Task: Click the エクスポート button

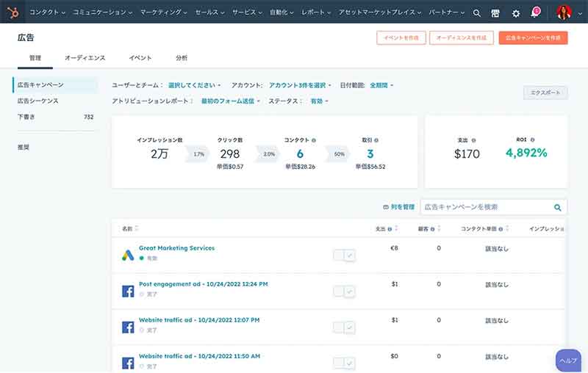Action: pyautogui.click(x=545, y=93)
